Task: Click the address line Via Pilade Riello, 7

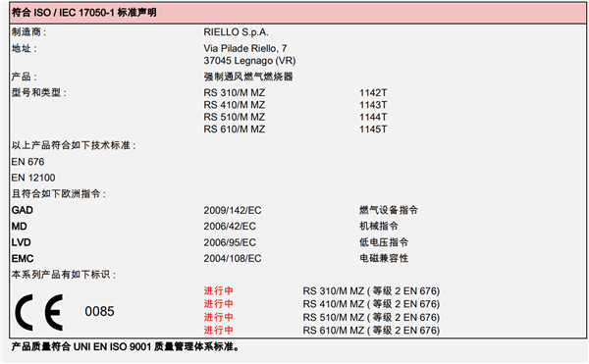Action: [245, 48]
